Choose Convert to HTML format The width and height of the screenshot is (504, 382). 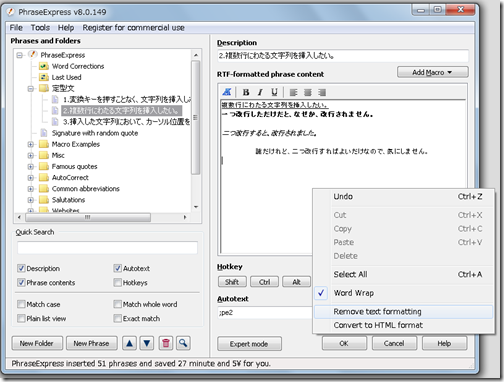[x=403, y=325]
